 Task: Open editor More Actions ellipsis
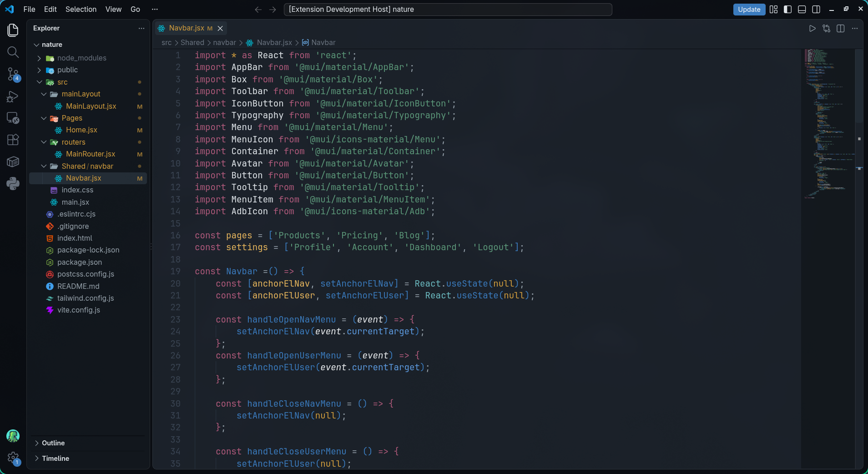coord(855,28)
